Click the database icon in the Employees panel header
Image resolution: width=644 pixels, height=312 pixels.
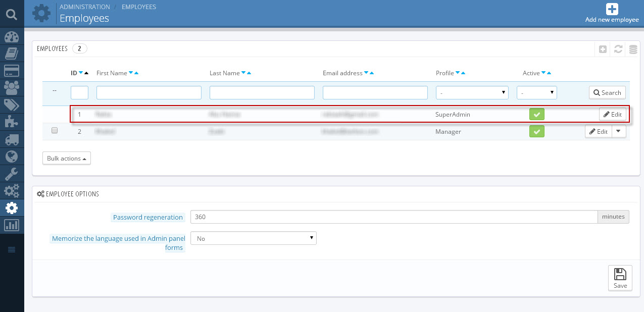click(x=633, y=49)
